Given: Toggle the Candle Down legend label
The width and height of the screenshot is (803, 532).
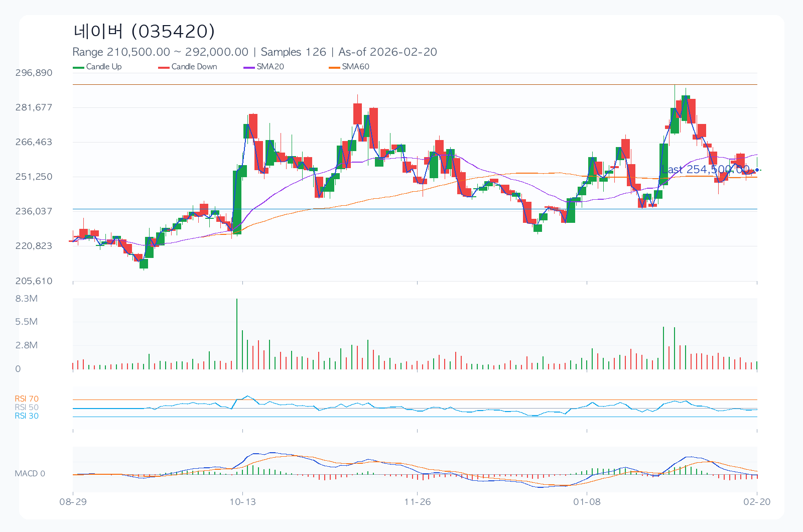Looking at the screenshot, I should click(x=194, y=67).
